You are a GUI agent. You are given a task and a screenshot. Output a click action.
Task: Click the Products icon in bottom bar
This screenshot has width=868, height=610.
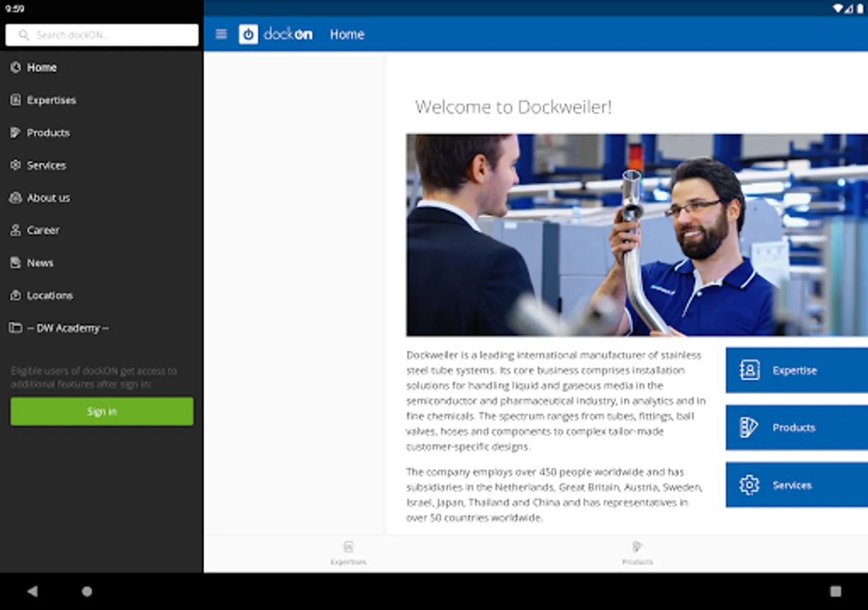[637, 546]
